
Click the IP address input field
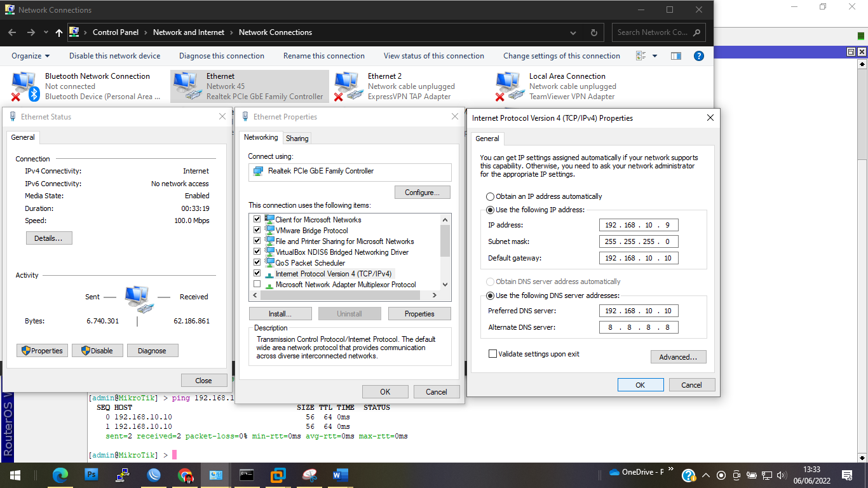(x=639, y=225)
